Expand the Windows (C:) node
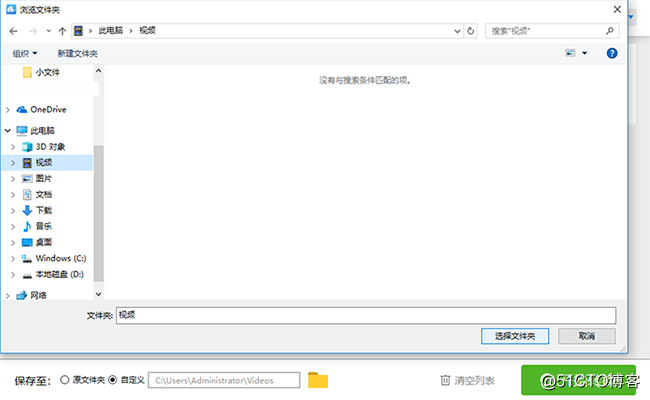This screenshot has height=400, width=650. (13, 258)
